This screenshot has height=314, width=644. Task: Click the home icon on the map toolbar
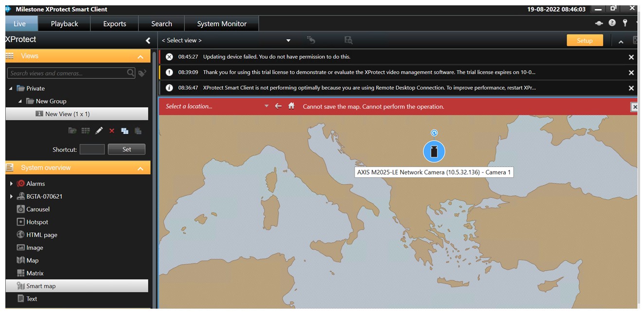tap(291, 105)
